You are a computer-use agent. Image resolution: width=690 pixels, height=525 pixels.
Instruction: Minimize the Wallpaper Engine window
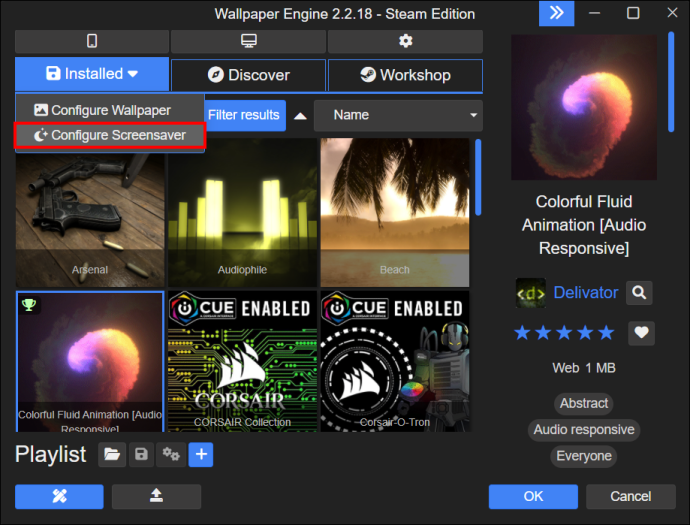[595, 13]
